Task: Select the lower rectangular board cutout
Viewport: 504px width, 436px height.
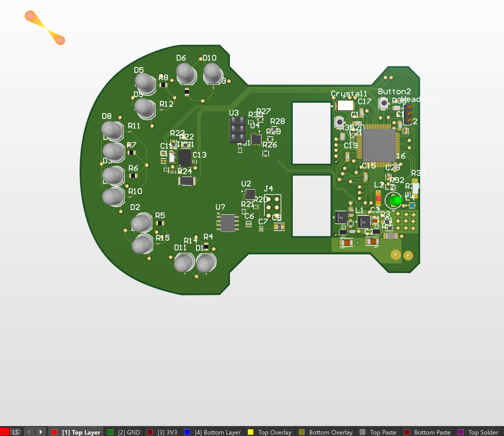Action: click(312, 206)
